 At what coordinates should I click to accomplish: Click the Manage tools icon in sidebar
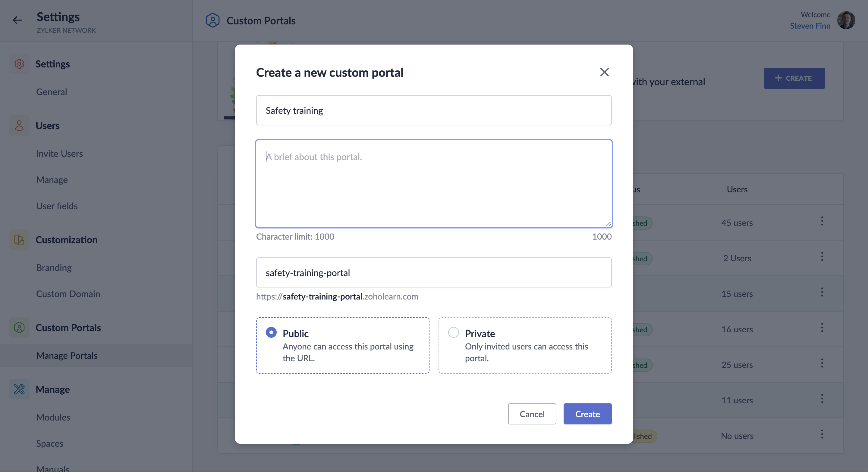[19, 389]
